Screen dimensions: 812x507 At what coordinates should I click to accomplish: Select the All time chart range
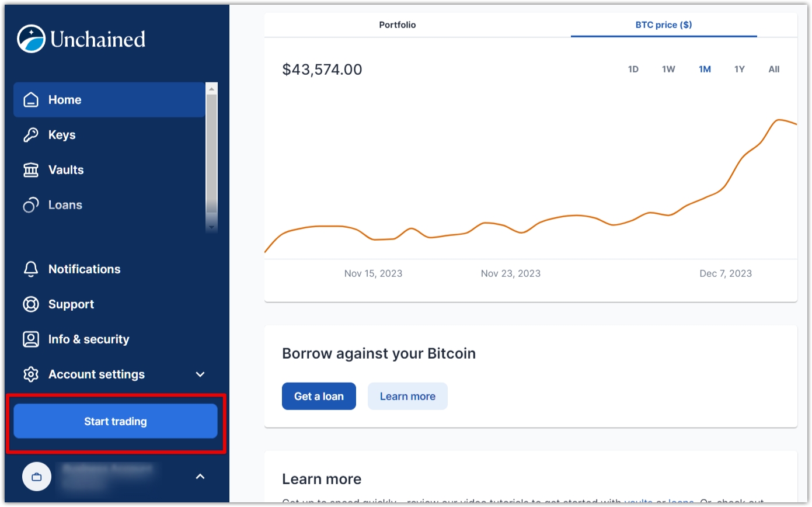tap(773, 69)
